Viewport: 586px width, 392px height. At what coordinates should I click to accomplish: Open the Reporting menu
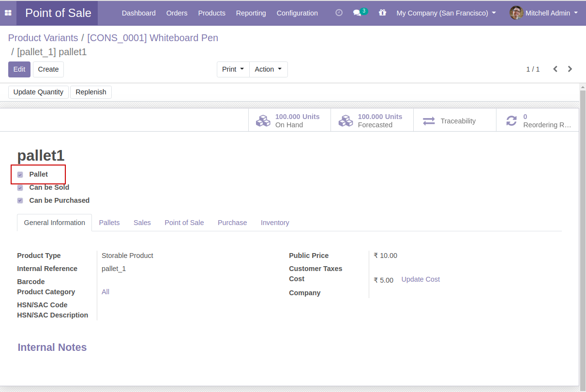tap(251, 13)
